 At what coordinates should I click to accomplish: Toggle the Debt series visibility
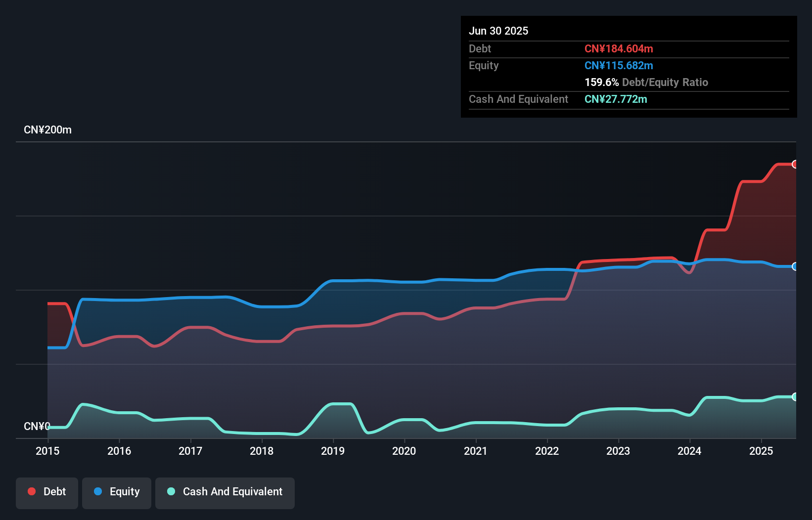coord(47,492)
